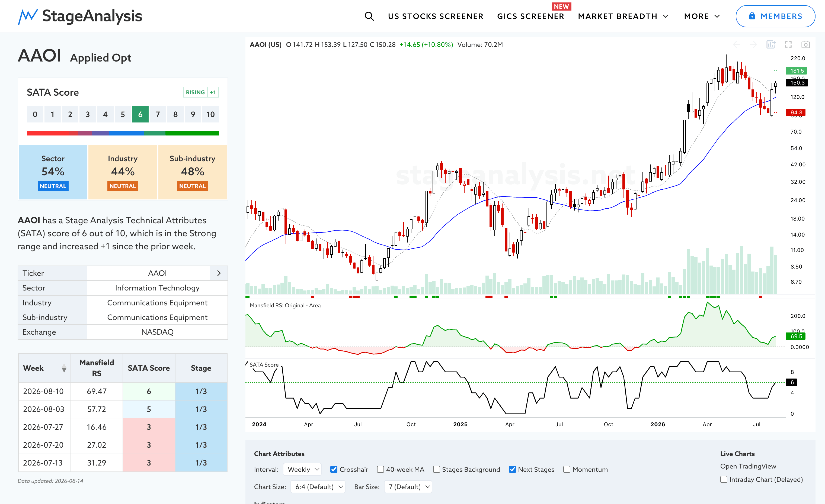Select the 2026-07-13 week cell
This screenshot has width=825, height=504.
(x=44, y=463)
